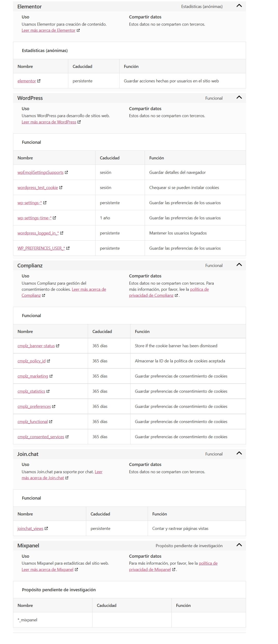Collapse the WordPress section chevron

(x=239, y=97)
